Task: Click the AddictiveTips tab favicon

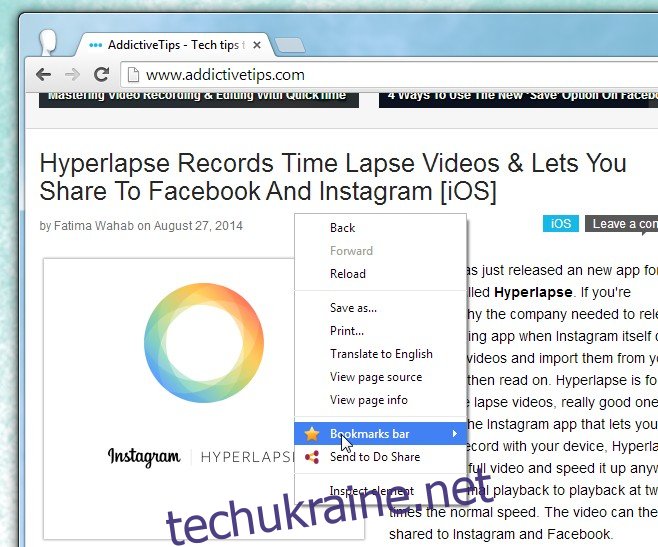Action: (96, 45)
